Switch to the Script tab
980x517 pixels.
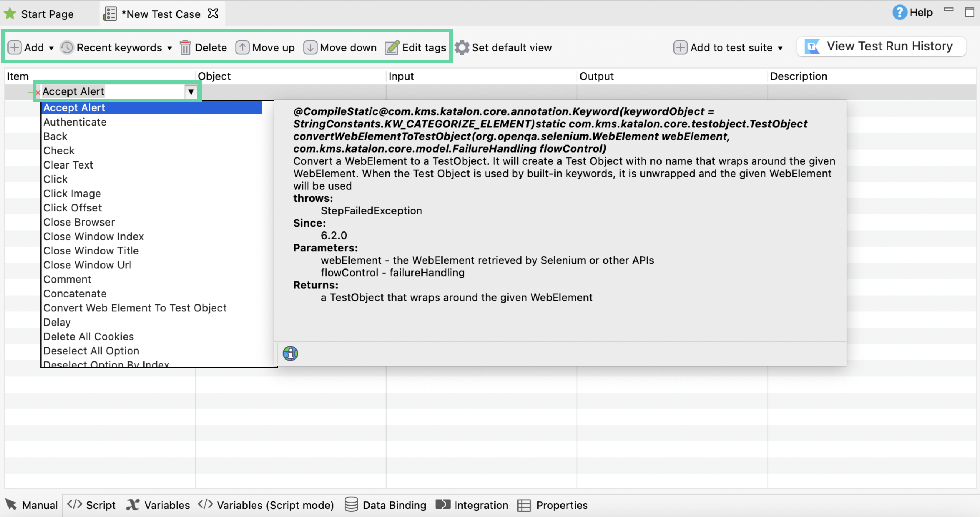93,505
